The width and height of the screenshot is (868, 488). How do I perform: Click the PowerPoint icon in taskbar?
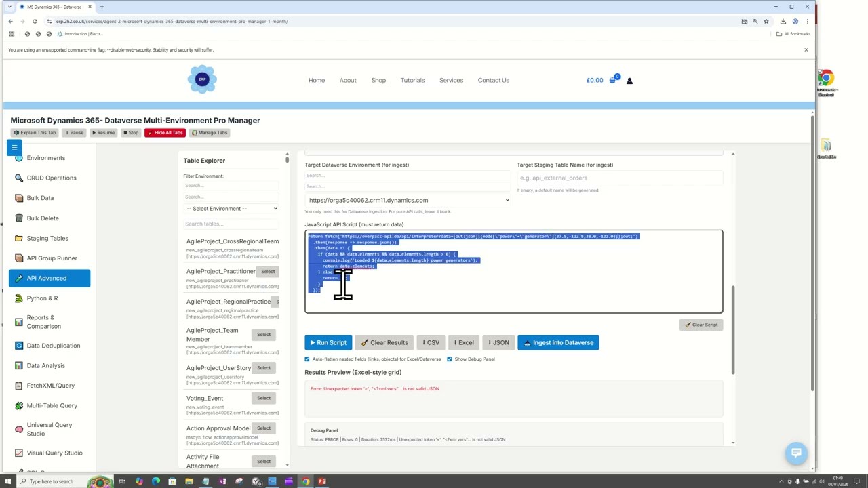click(x=322, y=481)
